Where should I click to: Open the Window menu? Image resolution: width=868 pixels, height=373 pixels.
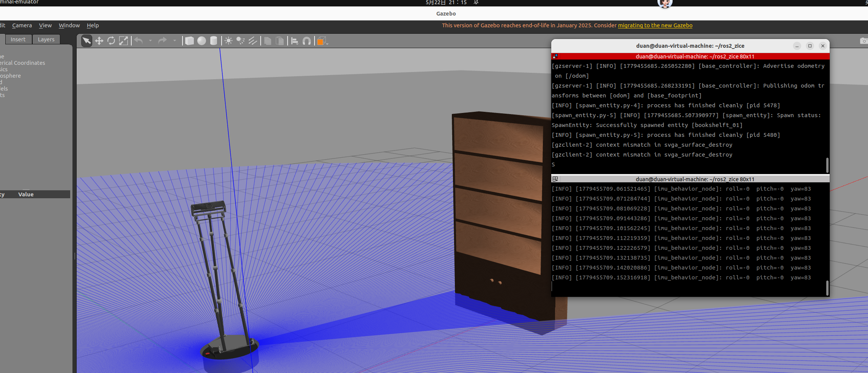pyautogui.click(x=69, y=25)
